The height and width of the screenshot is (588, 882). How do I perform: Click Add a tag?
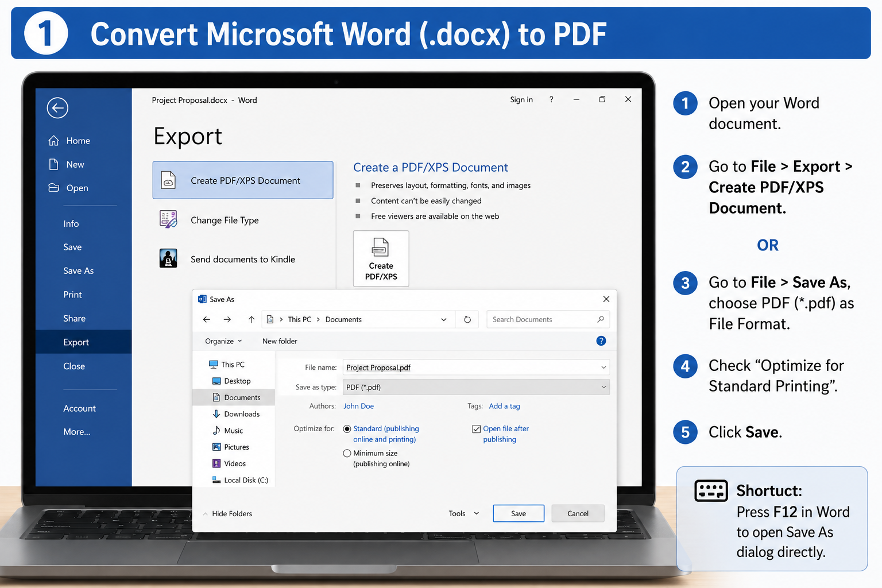tap(504, 406)
